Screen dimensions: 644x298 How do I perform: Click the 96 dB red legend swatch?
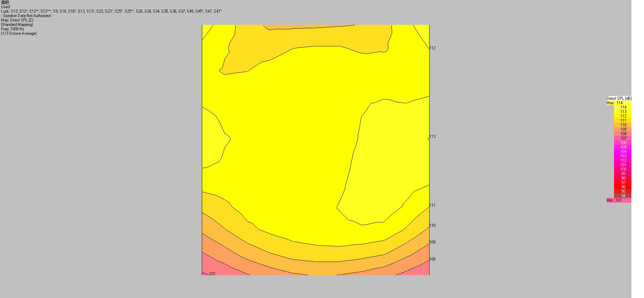[x=623, y=187]
